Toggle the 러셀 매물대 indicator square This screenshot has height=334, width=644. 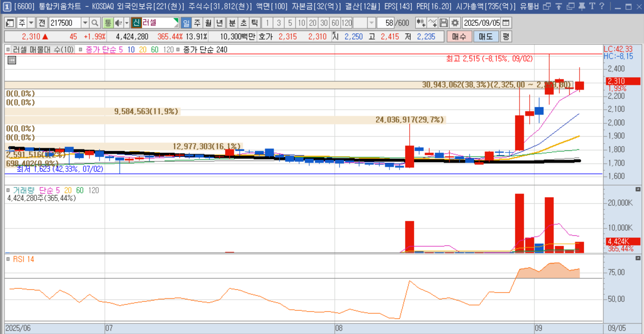(8, 50)
